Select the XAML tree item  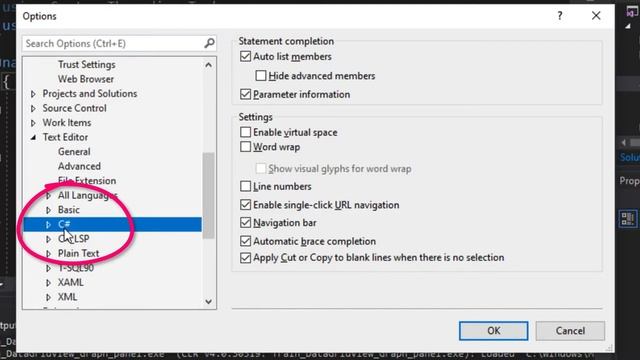pyautogui.click(x=71, y=282)
